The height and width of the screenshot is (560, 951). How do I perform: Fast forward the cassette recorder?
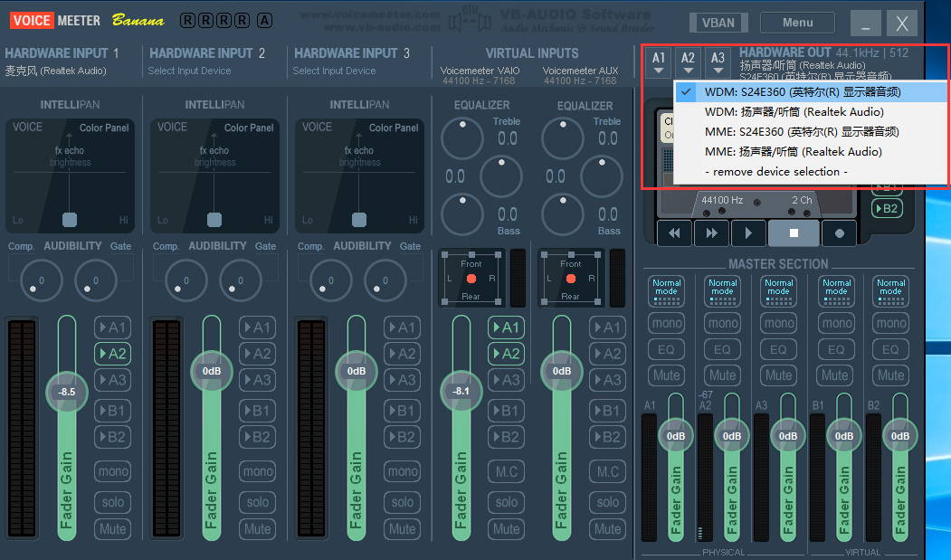(x=711, y=233)
